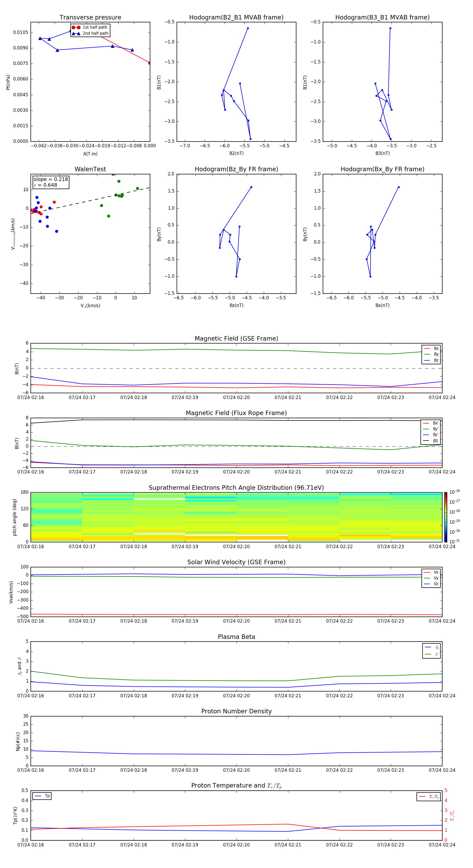Click the "Proton Number Density" title
Screen dimensions: 473x868
(x=236, y=711)
